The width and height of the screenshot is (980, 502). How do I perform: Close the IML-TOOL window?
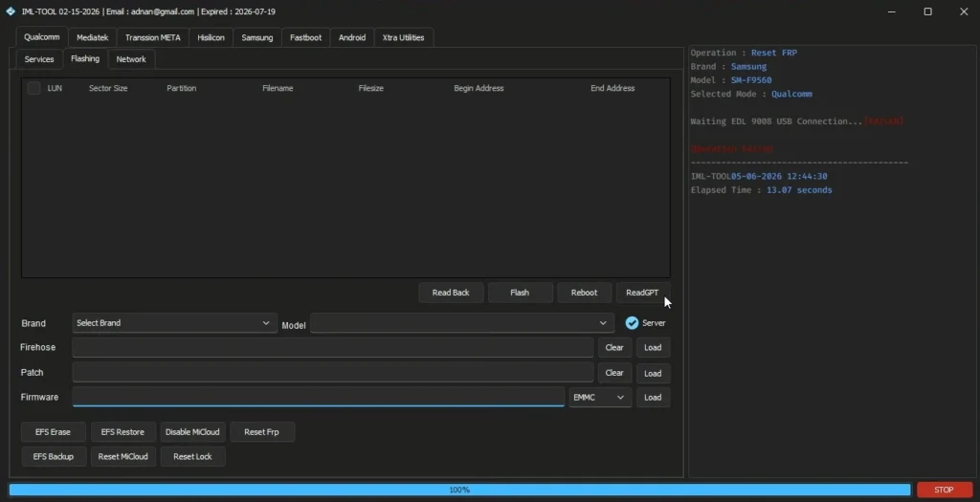point(964,11)
